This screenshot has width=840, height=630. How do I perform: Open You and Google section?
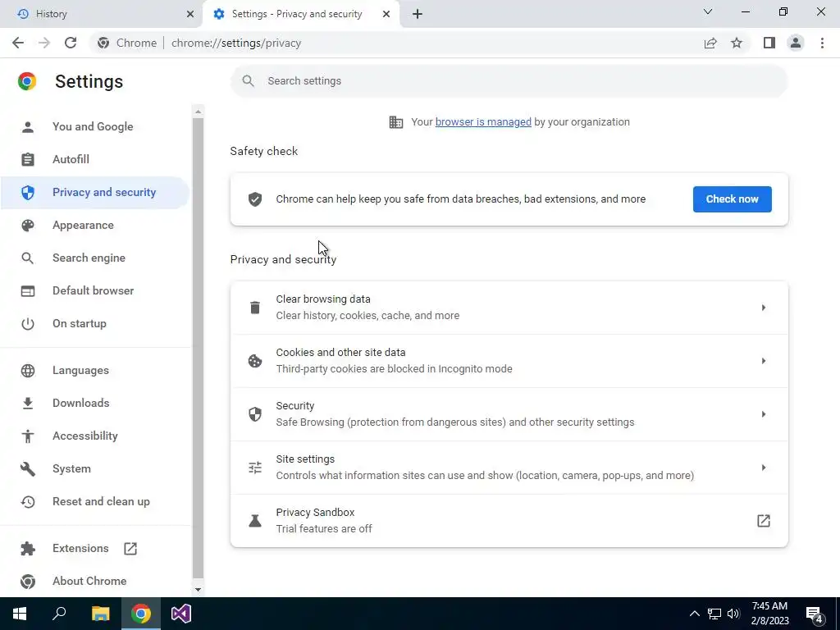coord(95,126)
